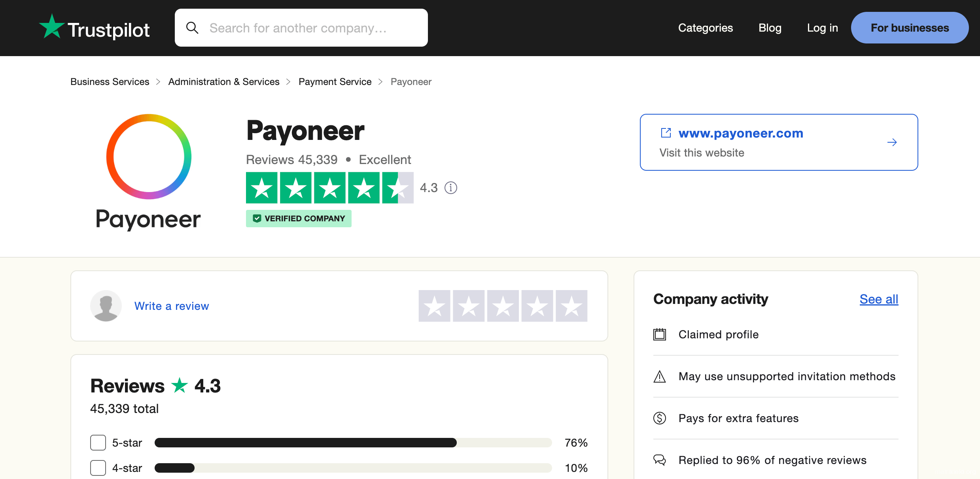The image size is (980, 479).
Task: Click the Reviews 45,339 text
Action: pos(292,160)
